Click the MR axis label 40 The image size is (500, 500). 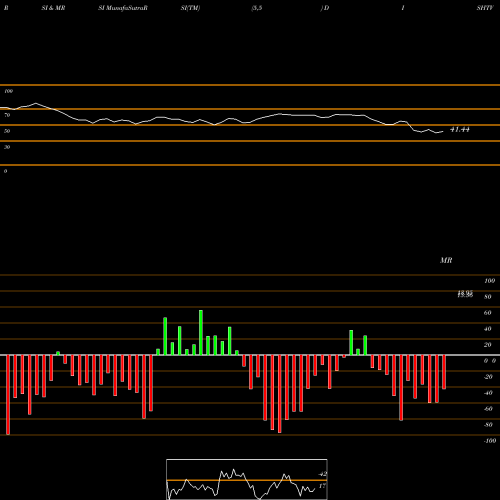coord(488,329)
